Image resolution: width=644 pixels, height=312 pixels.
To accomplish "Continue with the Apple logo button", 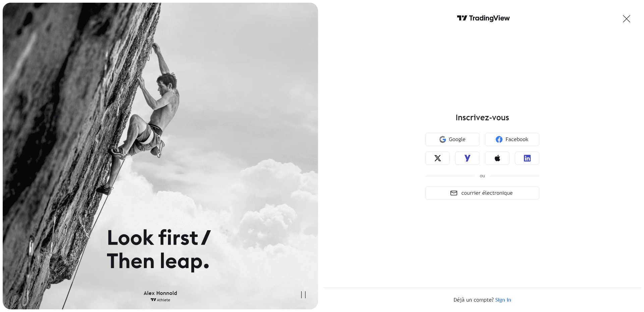I will [x=497, y=158].
